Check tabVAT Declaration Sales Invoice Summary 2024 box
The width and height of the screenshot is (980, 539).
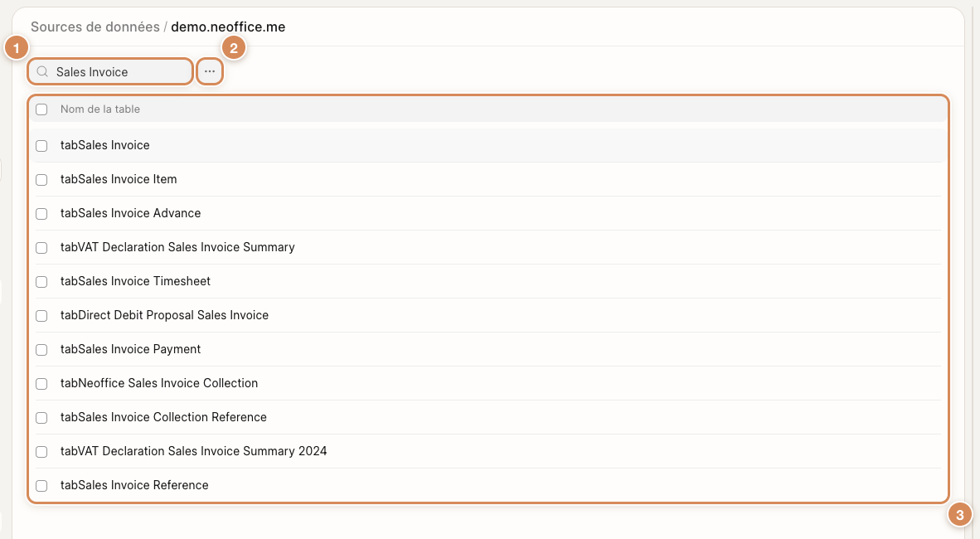click(x=42, y=451)
